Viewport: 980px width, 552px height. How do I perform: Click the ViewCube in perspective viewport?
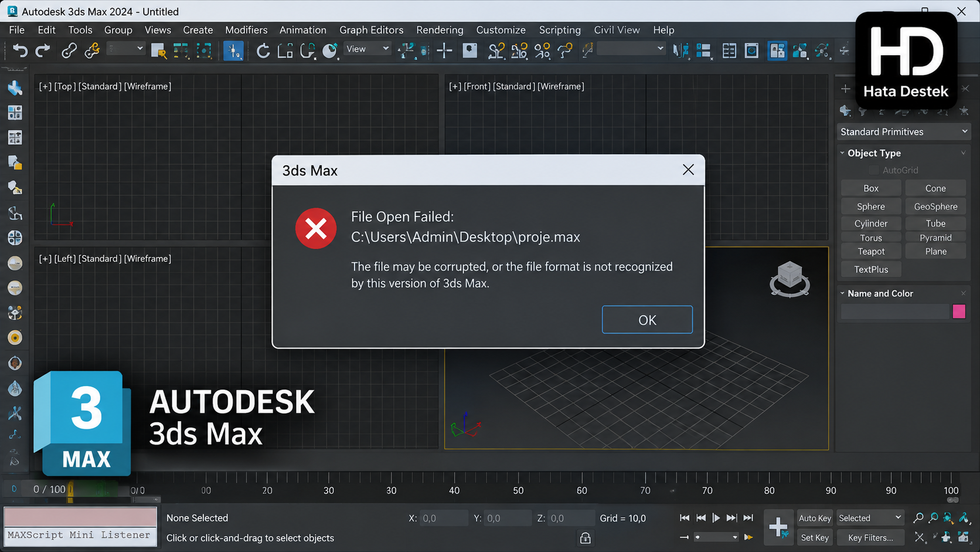pos(790,279)
